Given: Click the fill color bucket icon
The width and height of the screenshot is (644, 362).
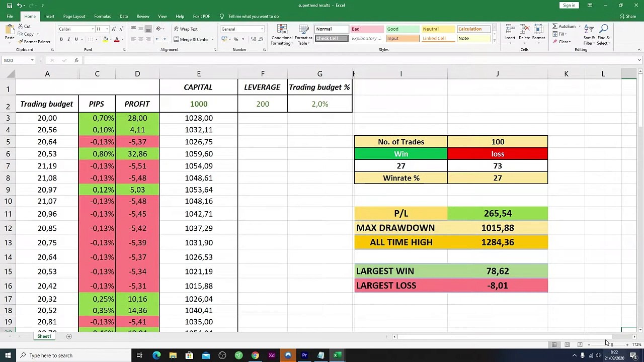Looking at the screenshot, I should pyautogui.click(x=106, y=39).
